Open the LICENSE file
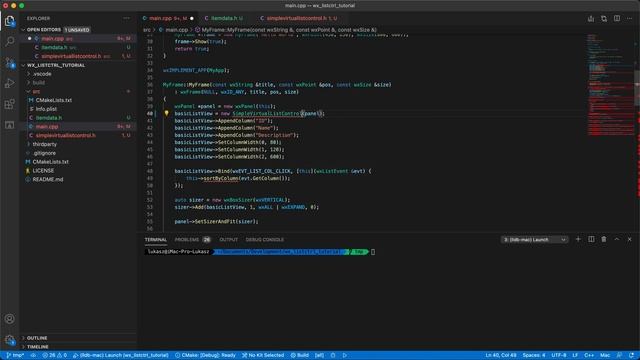 pos(43,171)
